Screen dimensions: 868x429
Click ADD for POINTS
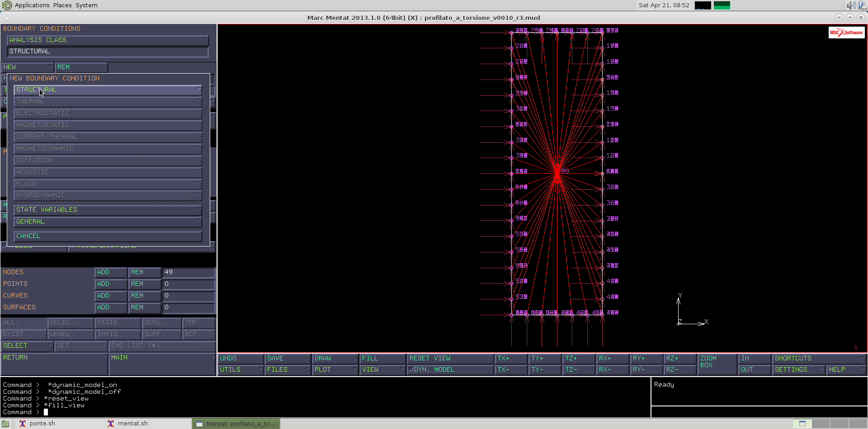pos(111,284)
